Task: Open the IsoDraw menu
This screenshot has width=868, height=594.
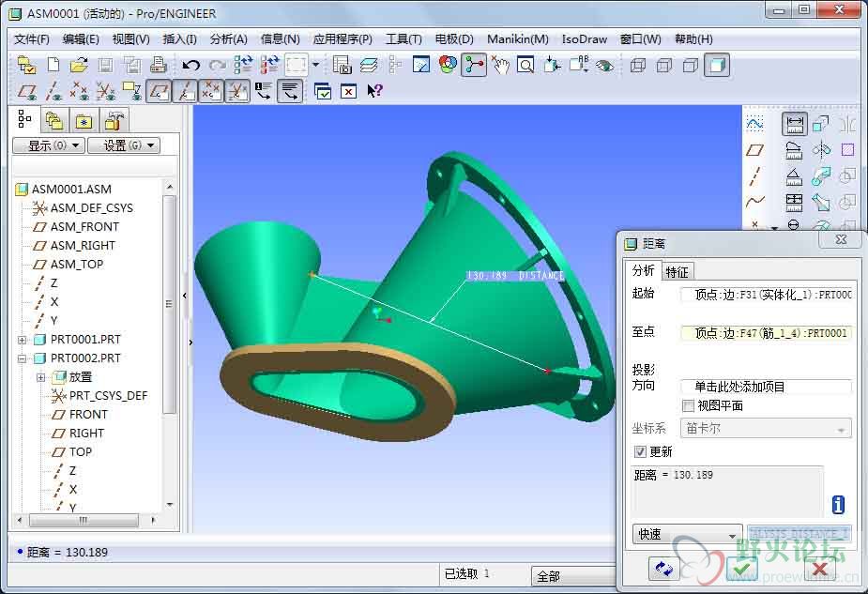Action: [x=584, y=39]
